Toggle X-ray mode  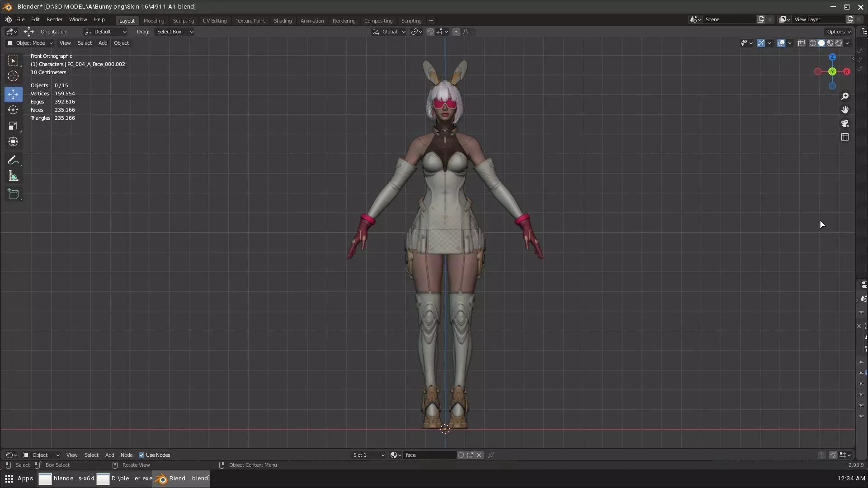point(801,43)
